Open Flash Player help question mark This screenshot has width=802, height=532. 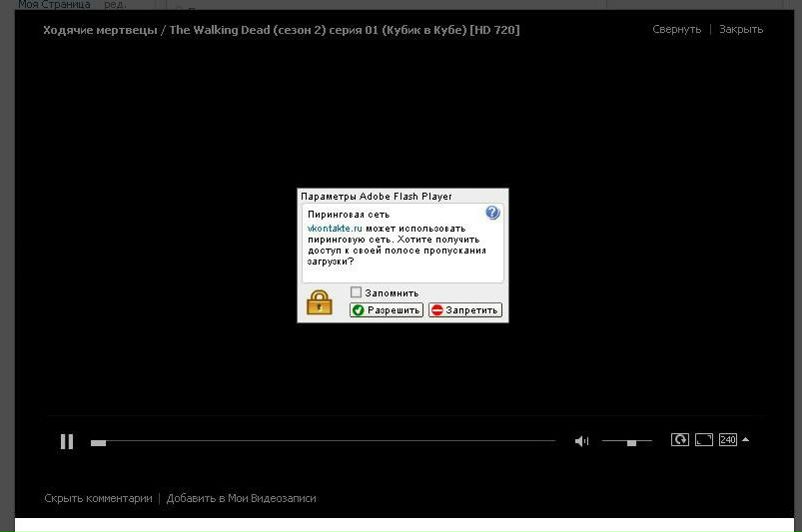click(x=492, y=213)
